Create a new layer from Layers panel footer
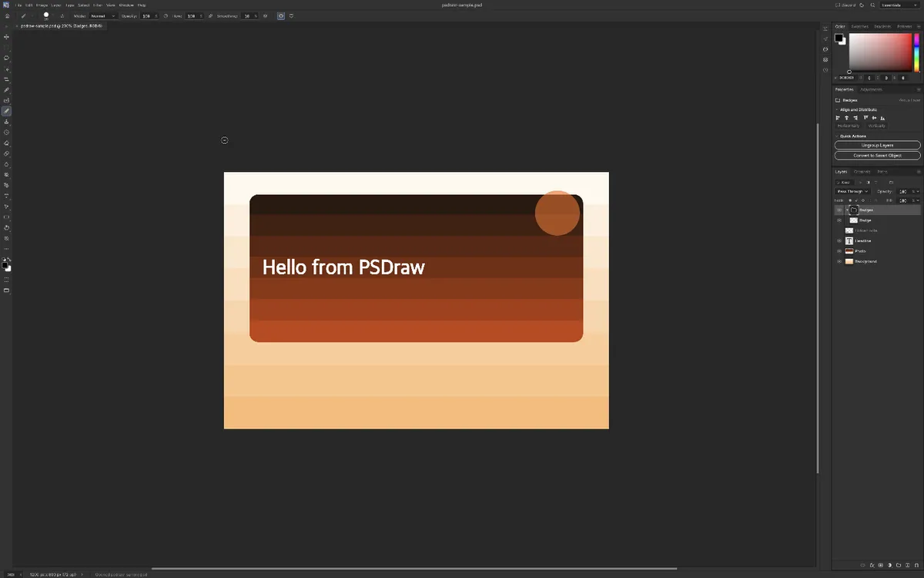Screen dimensions: 924x578 [908, 566]
